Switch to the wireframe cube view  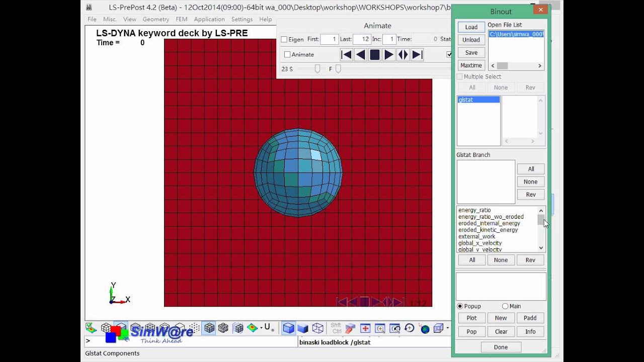tap(317, 328)
